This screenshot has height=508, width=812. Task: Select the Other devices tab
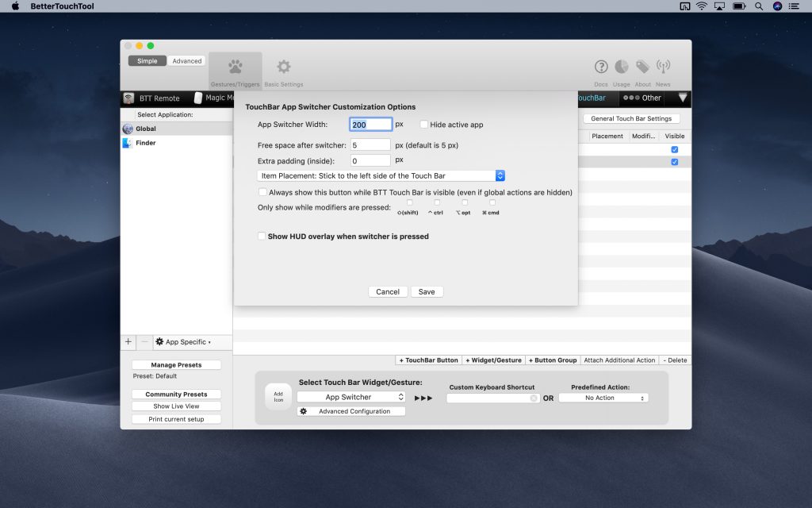coord(642,98)
